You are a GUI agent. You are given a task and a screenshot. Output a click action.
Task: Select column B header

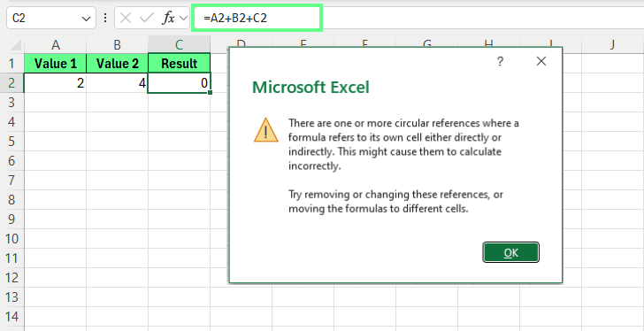117,45
